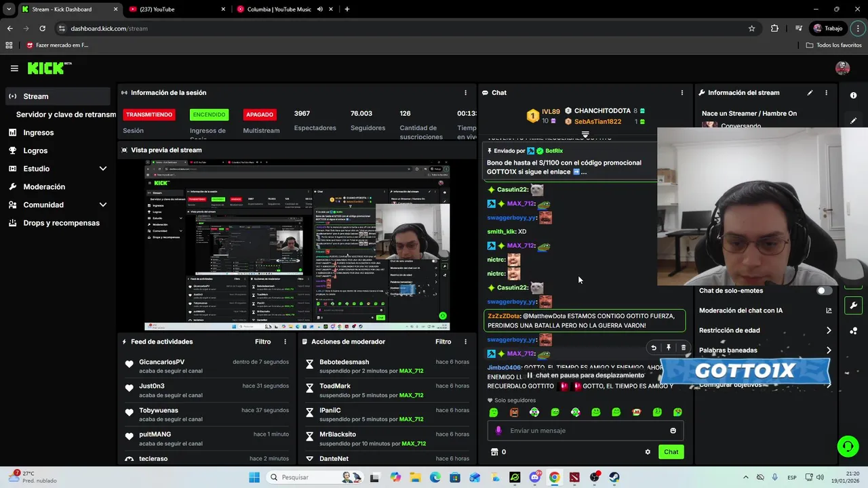
Task: Expand the Estudio sidebar section
Action: (58, 169)
